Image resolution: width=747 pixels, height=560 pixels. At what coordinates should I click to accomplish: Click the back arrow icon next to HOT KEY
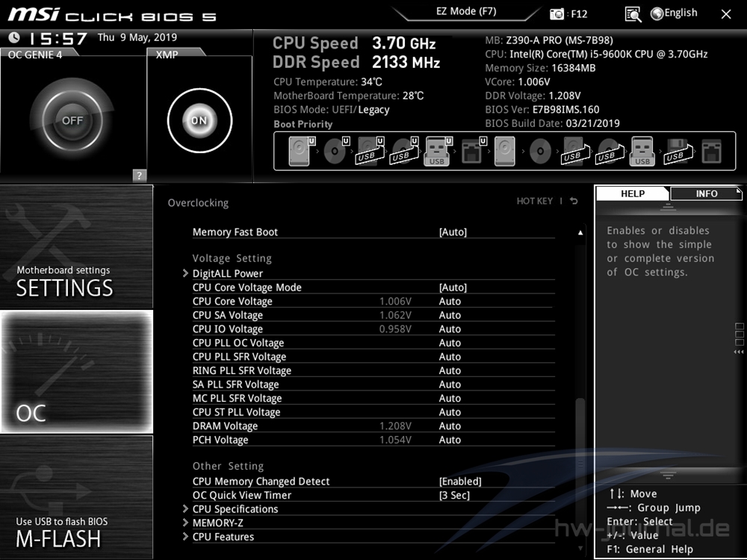pos(574,201)
